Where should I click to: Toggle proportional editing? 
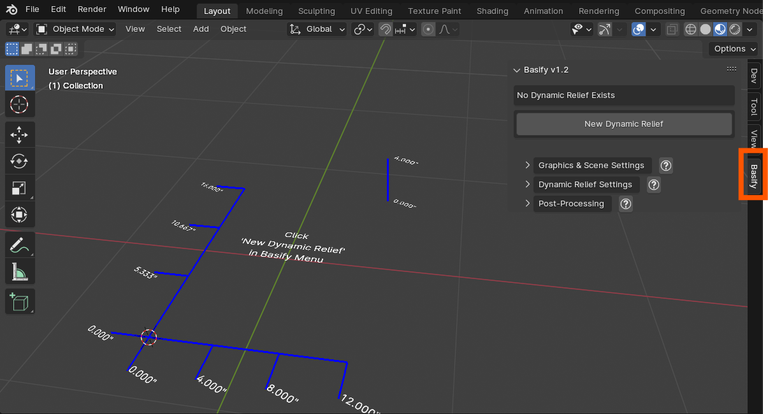(x=428, y=29)
